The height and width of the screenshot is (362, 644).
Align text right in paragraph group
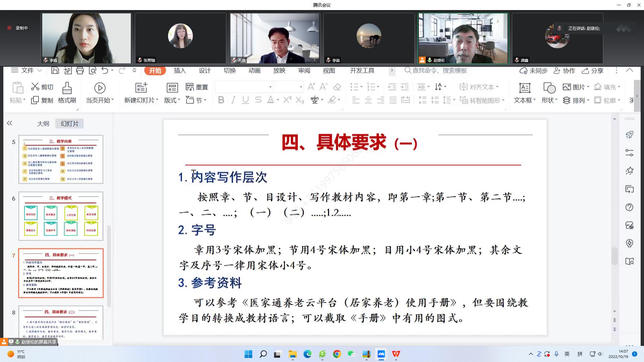click(x=381, y=100)
